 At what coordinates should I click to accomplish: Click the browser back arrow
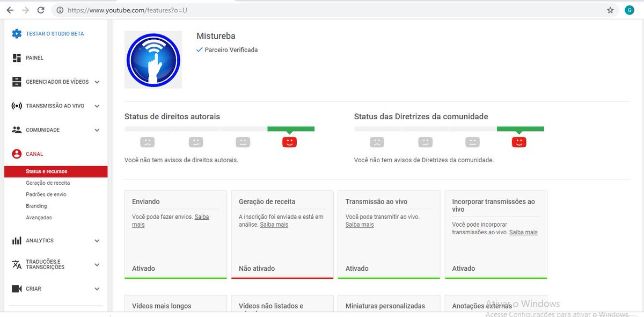click(10, 10)
